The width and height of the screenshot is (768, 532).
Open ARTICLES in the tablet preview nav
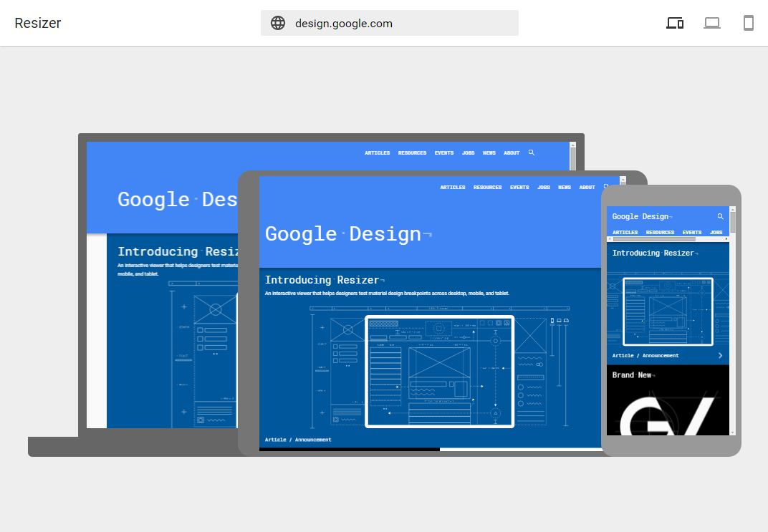pyautogui.click(x=453, y=188)
